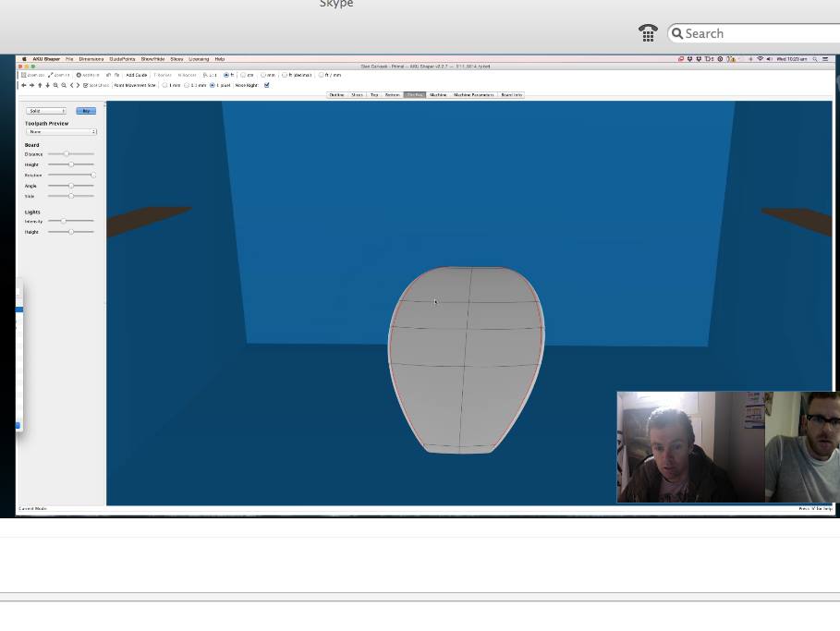Click the left arrow move icon
Screen dimensions: 840x631
(x=24, y=85)
